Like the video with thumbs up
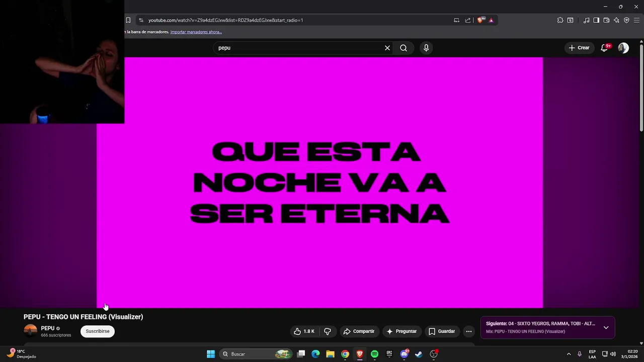This screenshot has height=362, width=644. coord(304,331)
